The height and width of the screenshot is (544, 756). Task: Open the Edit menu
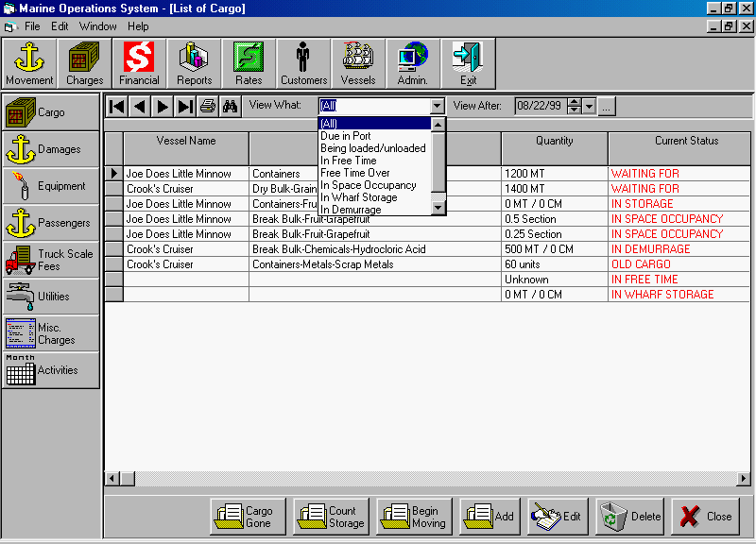60,26
